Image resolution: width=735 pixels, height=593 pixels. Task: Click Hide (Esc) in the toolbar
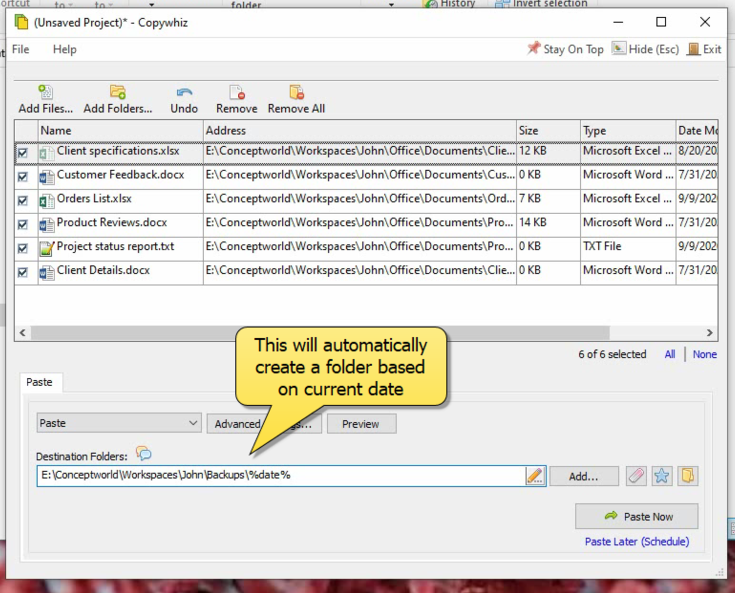click(x=645, y=49)
